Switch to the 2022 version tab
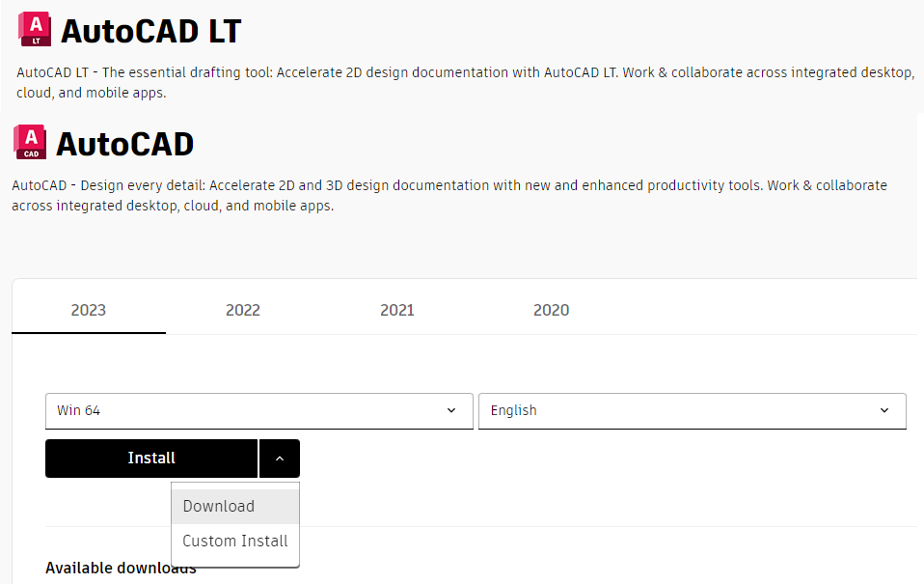This screenshot has height=584, width=924. (x=243, y=310)
